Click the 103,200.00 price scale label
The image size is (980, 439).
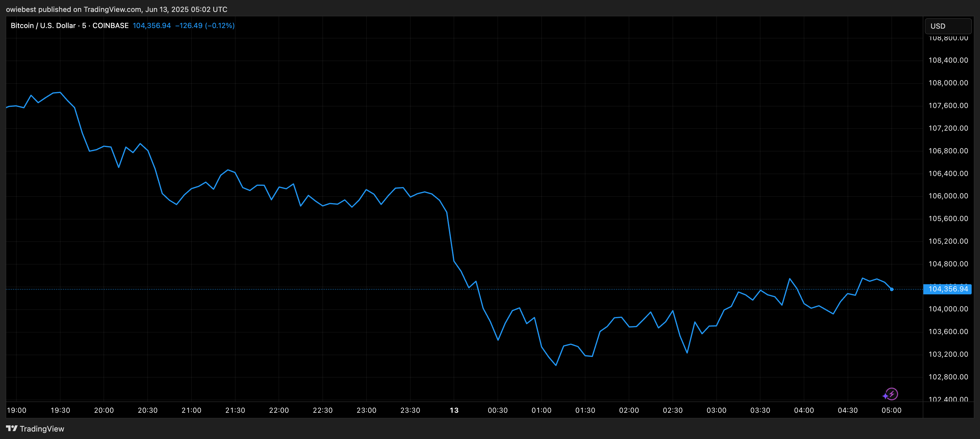[x=948, y=354]
